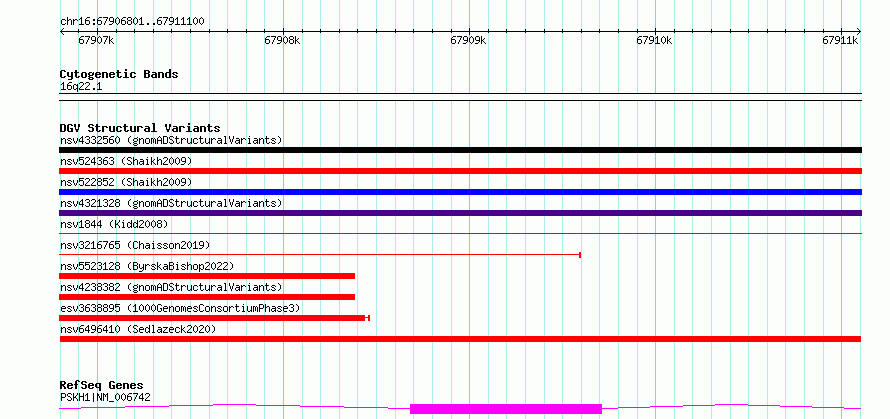Click the 16q22.1 band label
890x419 pixels.
81,87
